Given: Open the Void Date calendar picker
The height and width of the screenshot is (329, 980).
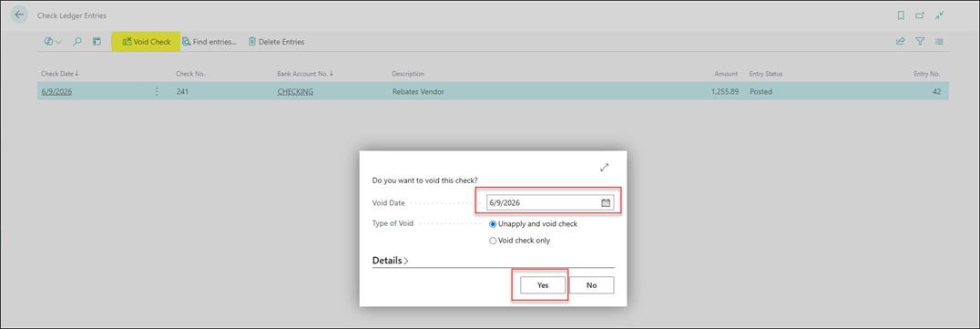Looking at the screenshot, I should click(x=606, y=202).
